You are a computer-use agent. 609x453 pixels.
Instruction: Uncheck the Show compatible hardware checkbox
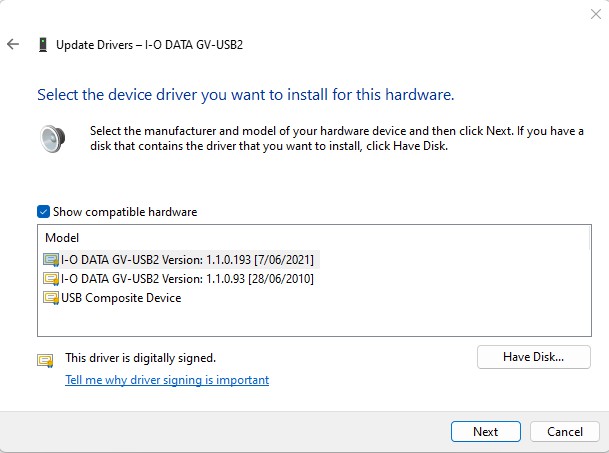(43, 212)
